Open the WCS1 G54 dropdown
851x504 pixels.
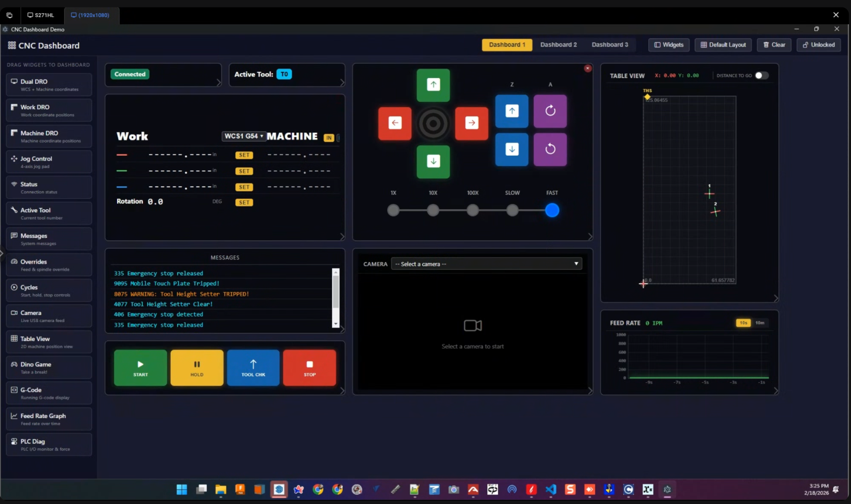tap(244, 136)
